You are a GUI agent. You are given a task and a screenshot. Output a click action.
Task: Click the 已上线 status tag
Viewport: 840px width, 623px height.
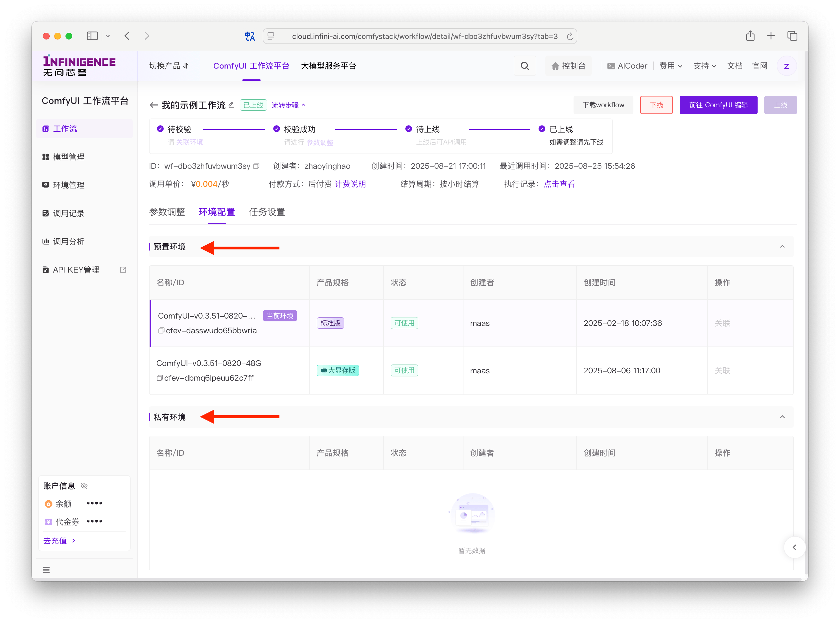[253, 105]
